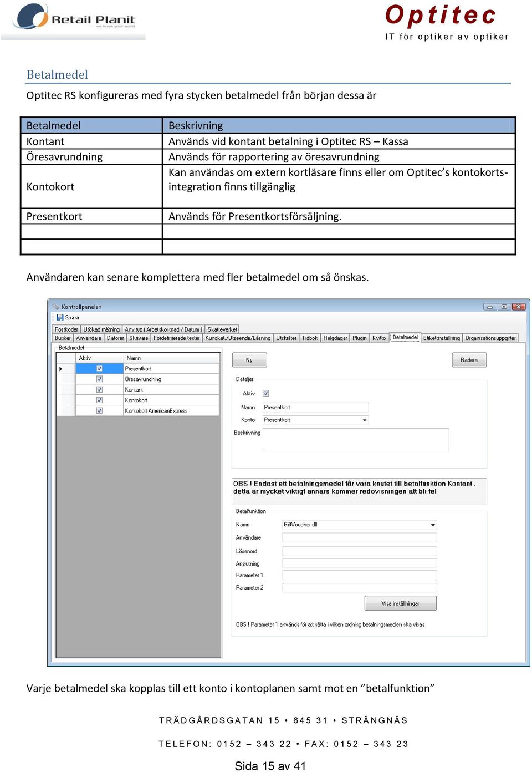Open the Betalfunktion Namn dropdown GiftVoucher.dll
This screenshot has width=532, height=772.
click(433, 525)
